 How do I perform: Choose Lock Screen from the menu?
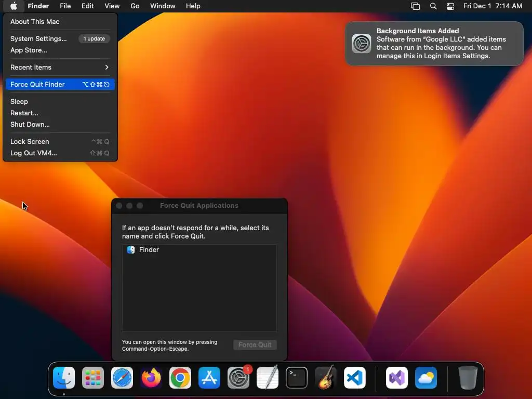coord(60,141)
